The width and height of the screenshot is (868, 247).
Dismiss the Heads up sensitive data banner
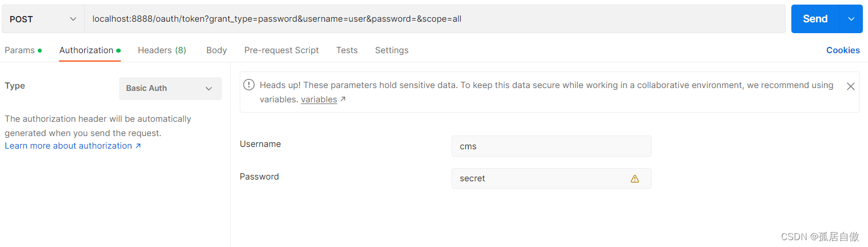pos(850,86)
